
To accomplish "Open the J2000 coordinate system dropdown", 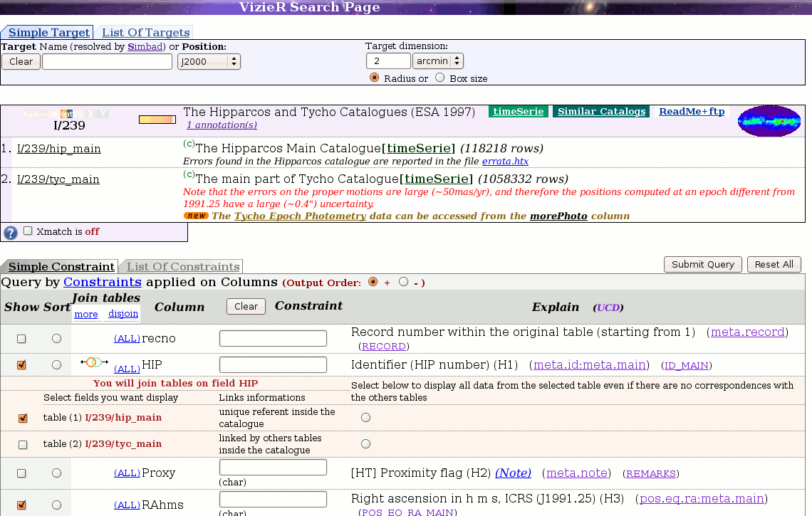I will point(209,62).
